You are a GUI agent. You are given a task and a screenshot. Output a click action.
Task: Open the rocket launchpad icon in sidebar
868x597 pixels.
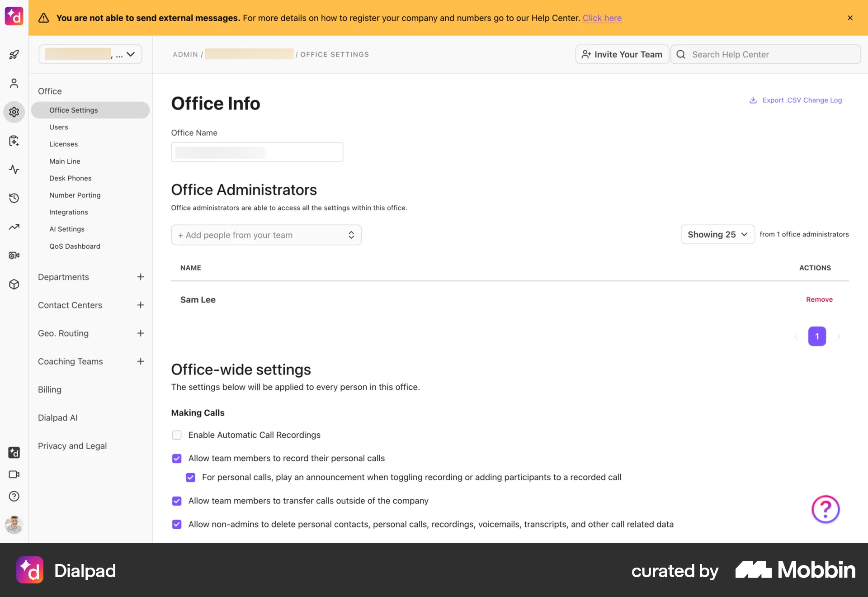tap(14, 54)
